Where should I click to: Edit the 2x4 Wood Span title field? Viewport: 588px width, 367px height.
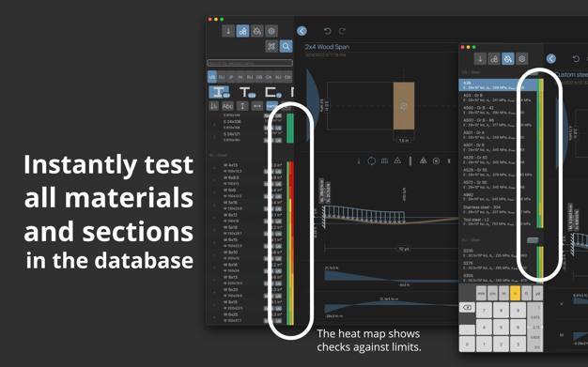(x=380, y=47)
